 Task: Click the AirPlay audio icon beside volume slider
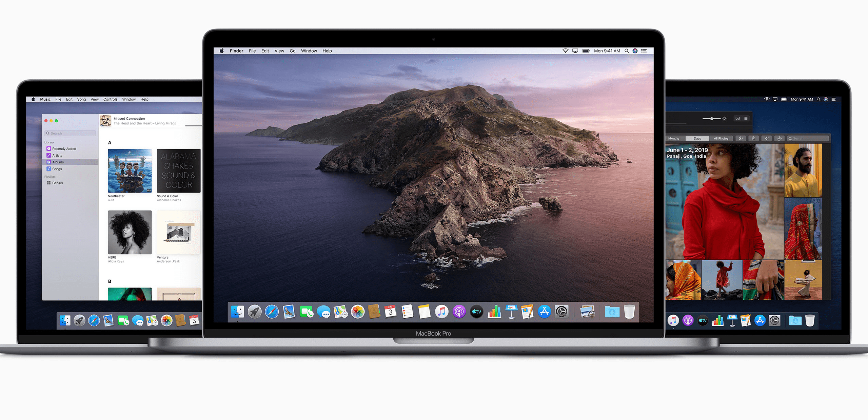[x=725, y=119]
